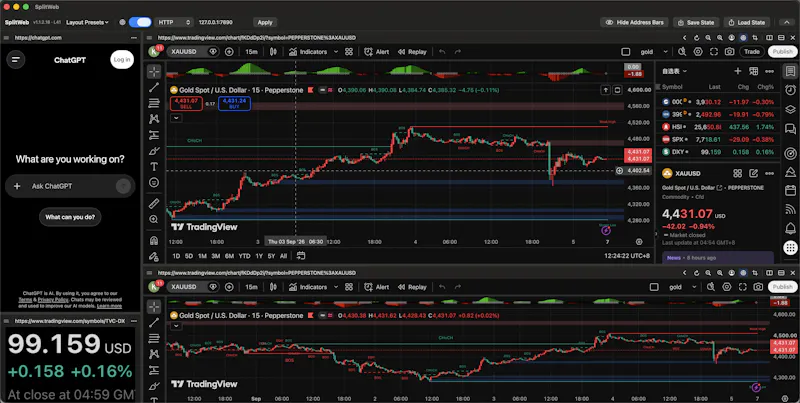
Task: Open quick search icon in upper chart toolbar
Action: [682, 52]
